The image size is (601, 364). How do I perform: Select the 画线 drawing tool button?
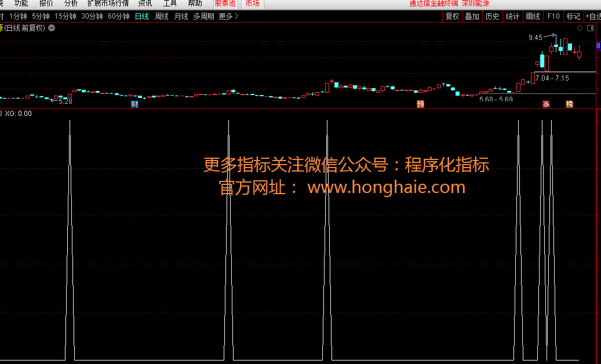[x=533, y=16]
